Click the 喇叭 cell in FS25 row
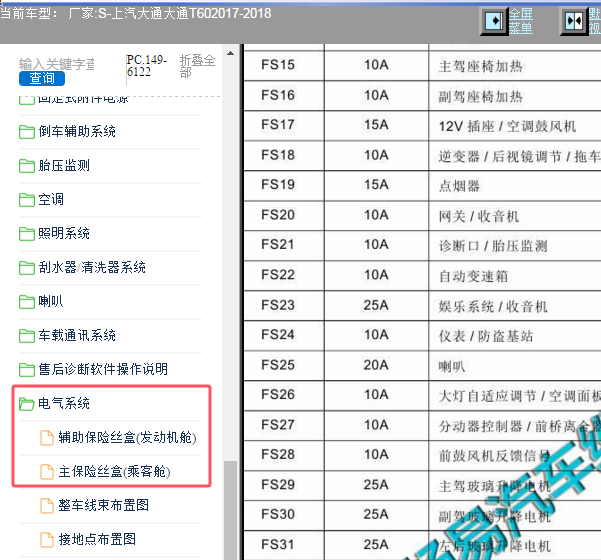The image size is (601, 560). coord(515,366)
